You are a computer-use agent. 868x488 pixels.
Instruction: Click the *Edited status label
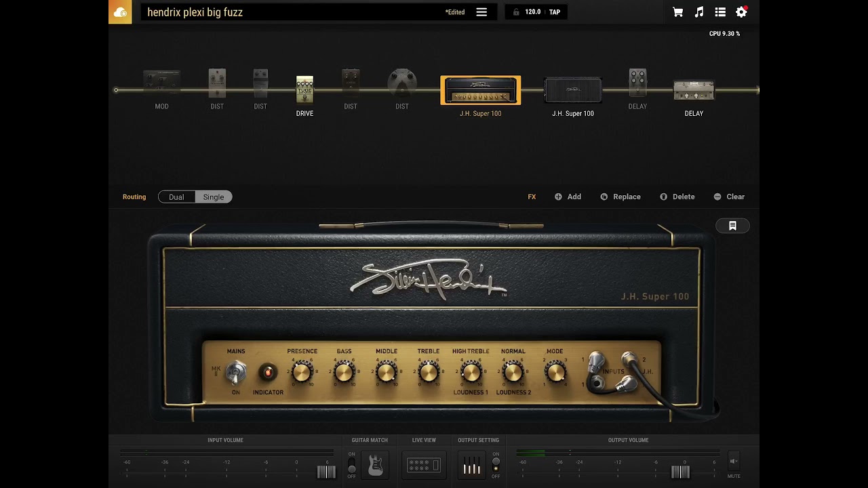point(455,12)
